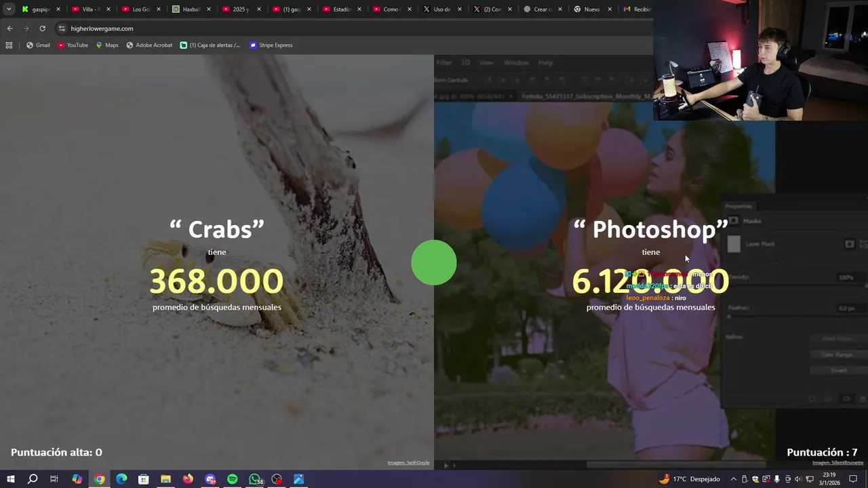Switch to the Villa YouTube tab
Screen dimensions: 868x488
tap(91, 9)
